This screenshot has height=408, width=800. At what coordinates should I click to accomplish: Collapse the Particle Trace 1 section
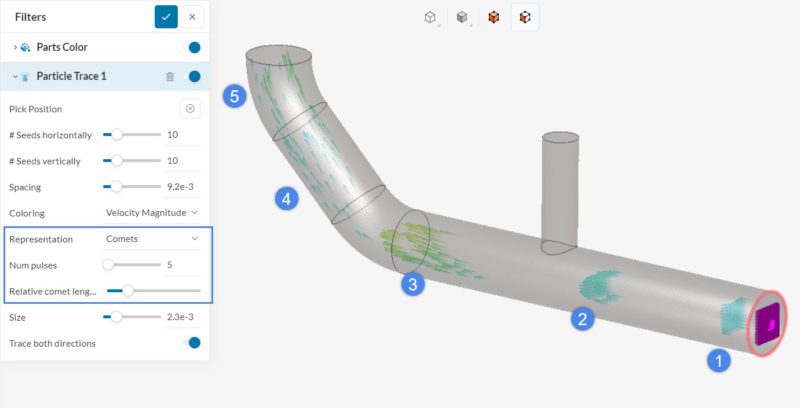pos(14,76)
